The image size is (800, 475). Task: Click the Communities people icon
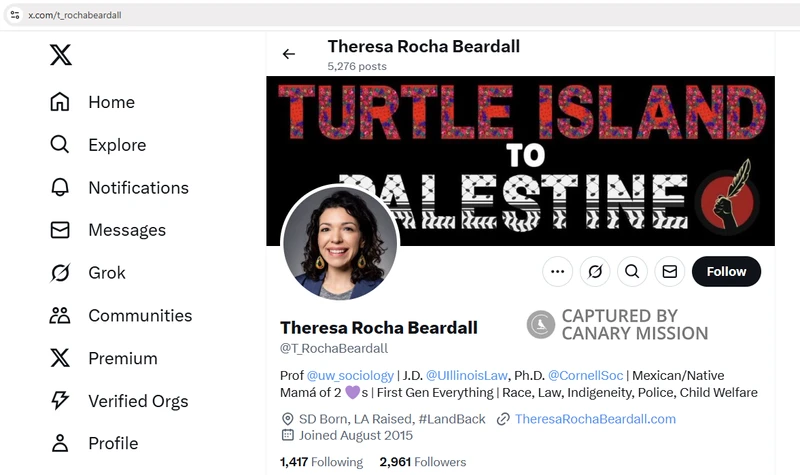click(60, 316)
